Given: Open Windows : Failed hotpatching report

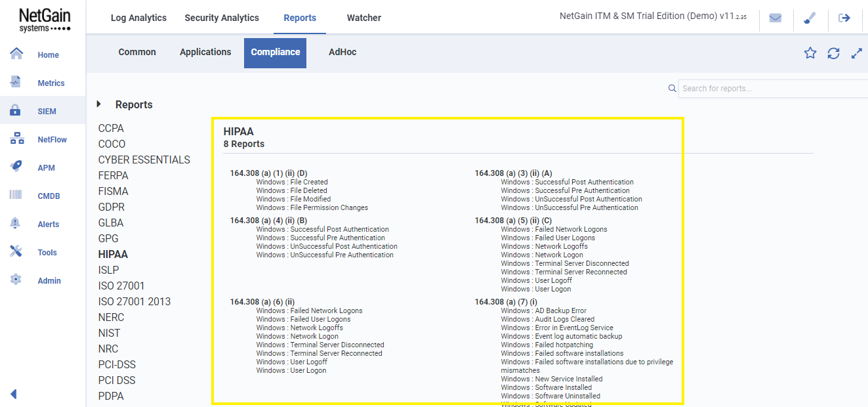Looking at the screenshot, I should (x=547, y=345).
